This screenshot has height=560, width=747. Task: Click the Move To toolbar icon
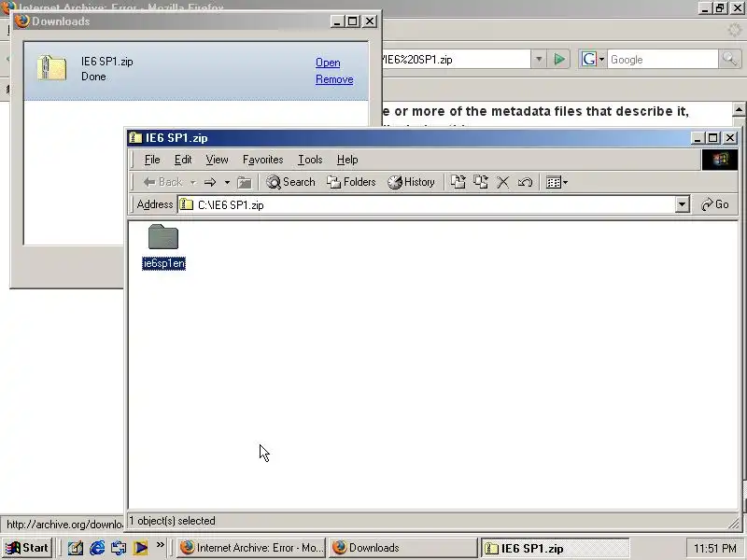pos(458,182)
